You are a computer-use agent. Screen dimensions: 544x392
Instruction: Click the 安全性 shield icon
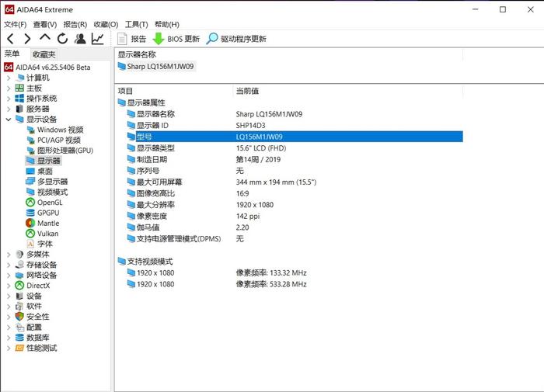[x=19, y=317]
